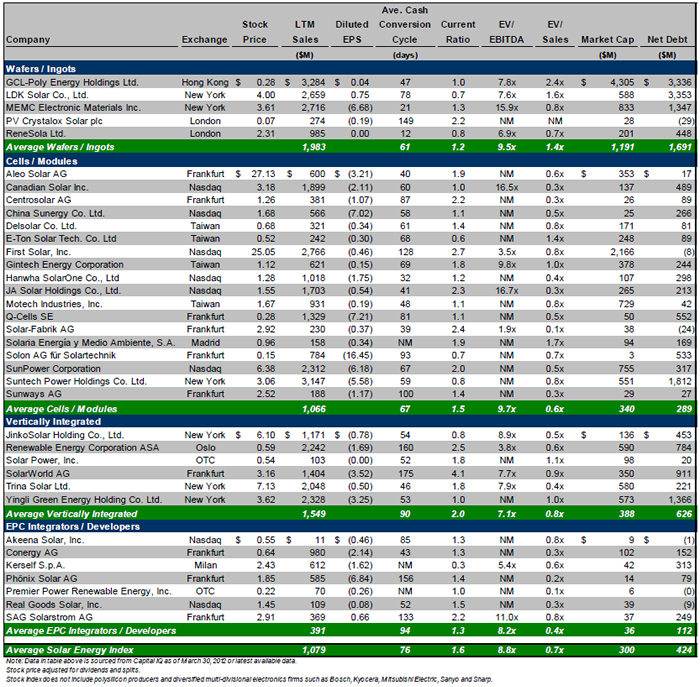Select 'Average Vertically Integrated' summary label
This screenshot has width=700, height=687.
click(x=71, y=514)
